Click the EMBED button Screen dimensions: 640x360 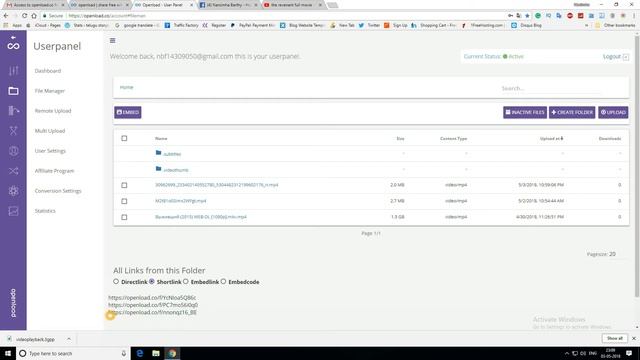coord(128,112)
